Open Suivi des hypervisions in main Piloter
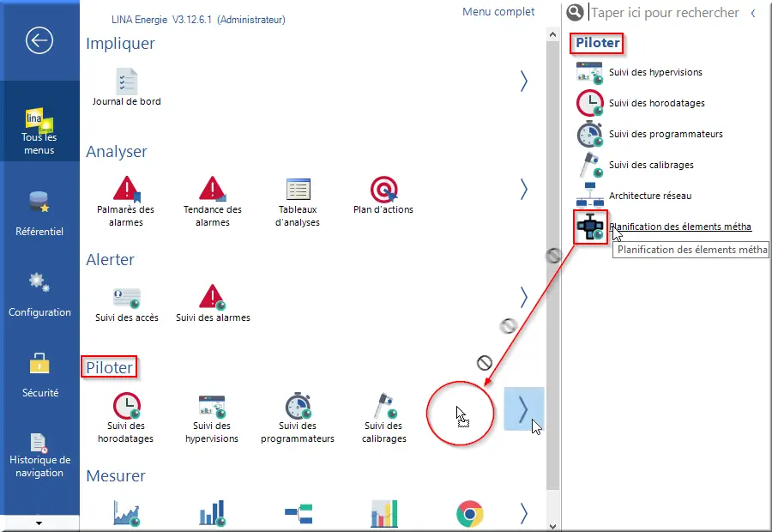The width and height of the screenshot is (772, 532). point(212,418)
